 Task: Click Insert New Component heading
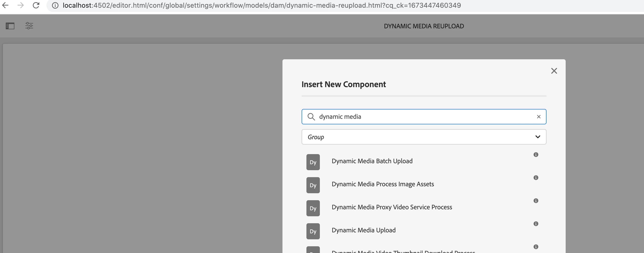344,84
